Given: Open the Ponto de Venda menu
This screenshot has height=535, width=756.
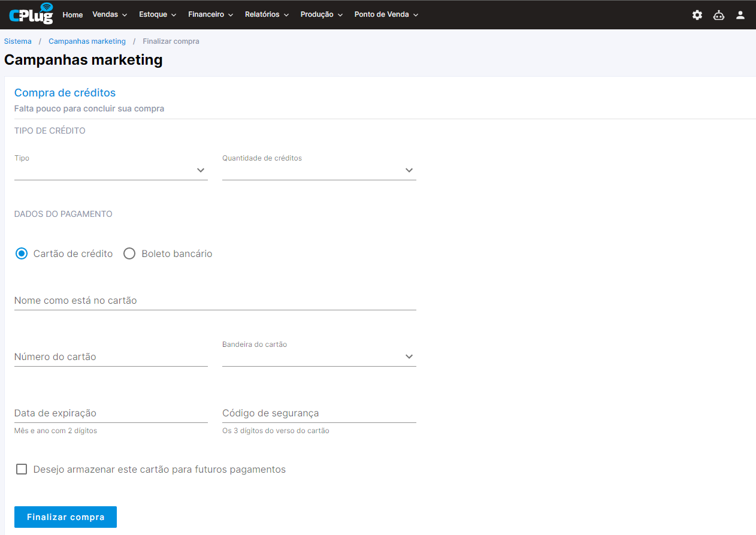Looking at the screenshot, I should (386, 14).
